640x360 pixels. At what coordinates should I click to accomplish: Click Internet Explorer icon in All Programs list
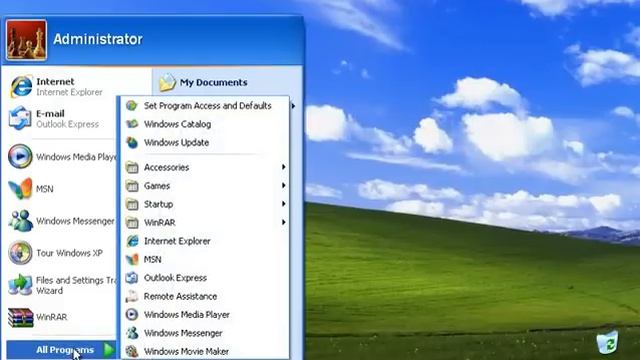click(x=132, y=241)
